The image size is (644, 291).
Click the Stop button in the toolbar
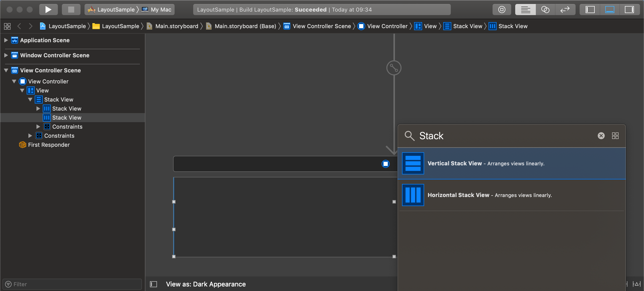coord(71,9)
